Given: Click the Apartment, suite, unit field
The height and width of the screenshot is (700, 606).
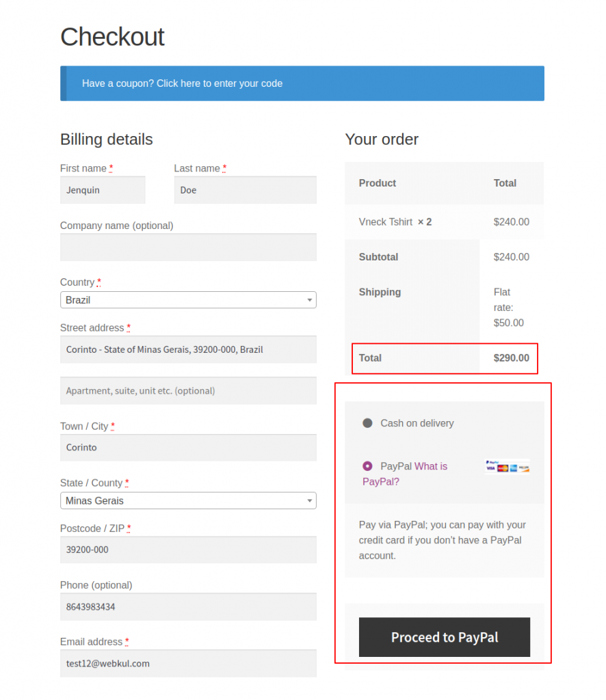Looking at the screenshot, I should point(188,390).
